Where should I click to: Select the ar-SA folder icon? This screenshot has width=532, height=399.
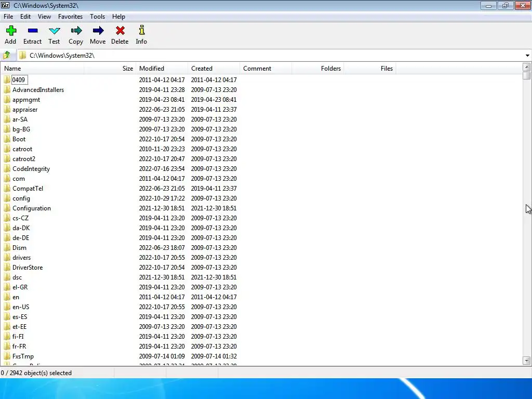click(x=7, y=119)
